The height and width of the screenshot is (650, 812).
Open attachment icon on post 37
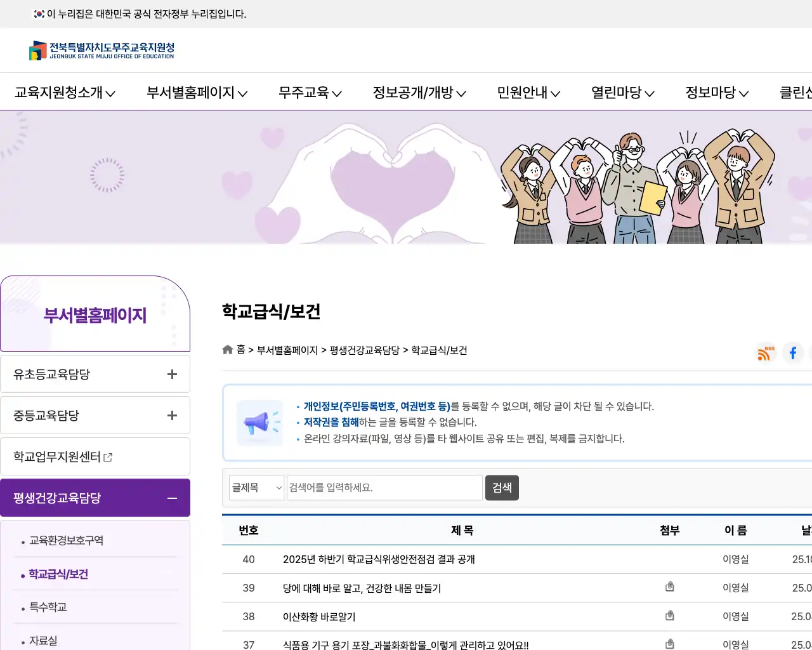coord(669,644)
